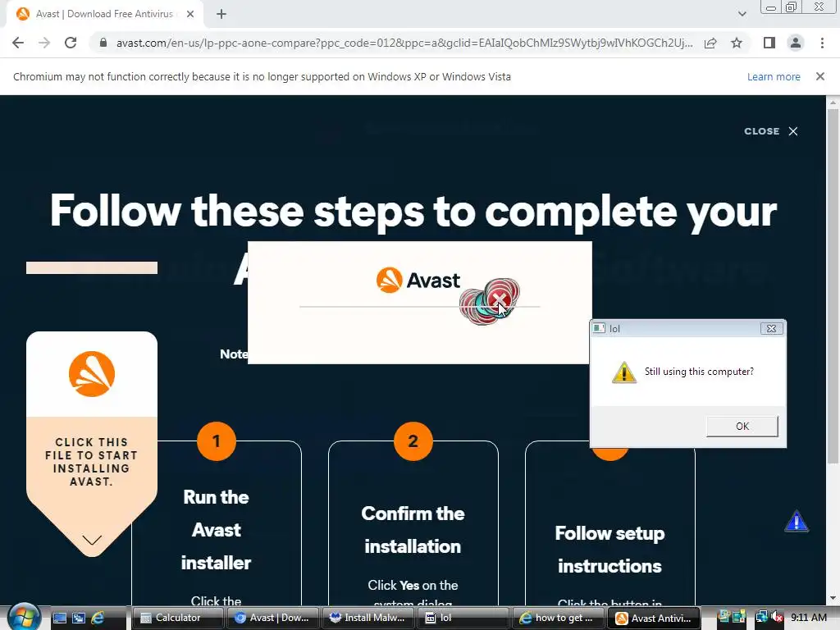
Task: Close the Avast Download Free Antivirus tab
Action: pos(190,14)
